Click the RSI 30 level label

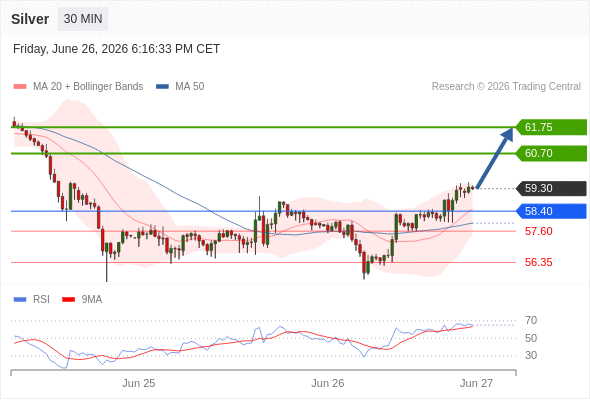[x=531, y=355]
